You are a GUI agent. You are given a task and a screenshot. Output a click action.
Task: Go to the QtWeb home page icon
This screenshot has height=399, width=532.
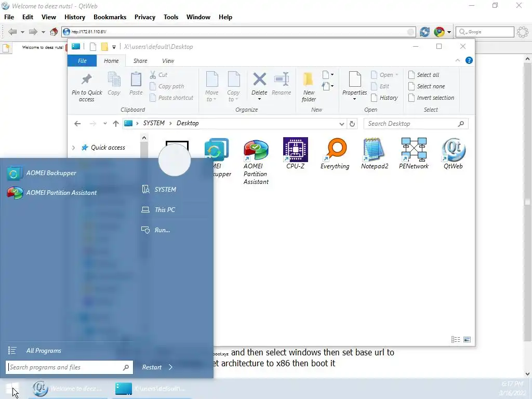pos(54,32)
